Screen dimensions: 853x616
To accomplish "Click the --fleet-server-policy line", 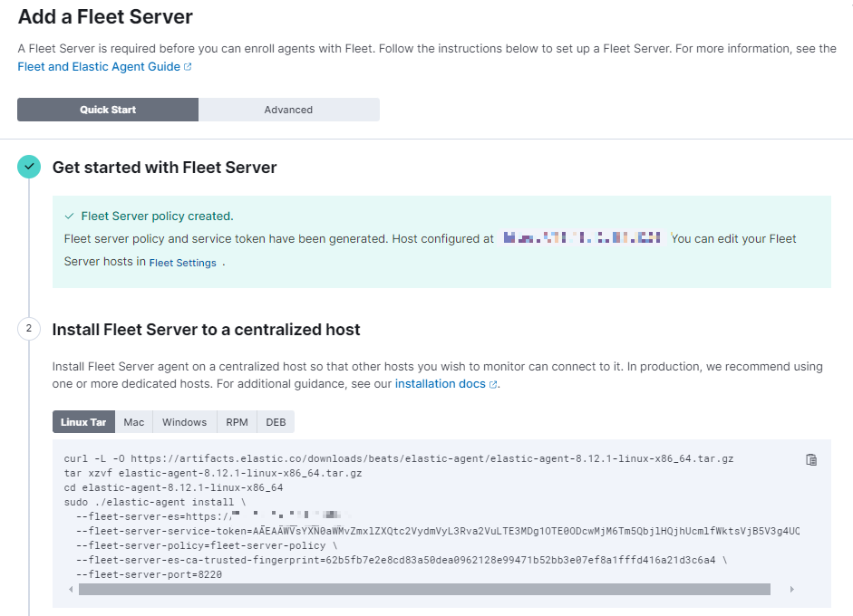I will click(x=207, y=545).
